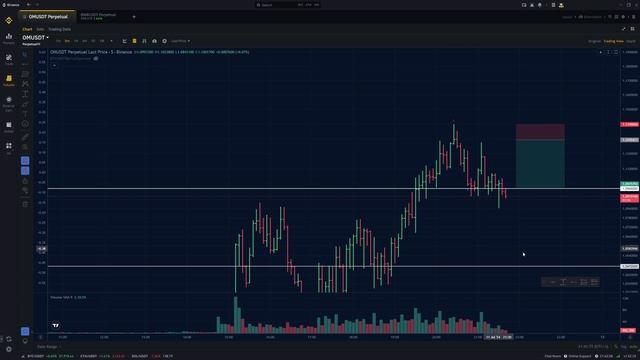Click the BTCUSDT ticker in status bar

[x=50, y=356]
